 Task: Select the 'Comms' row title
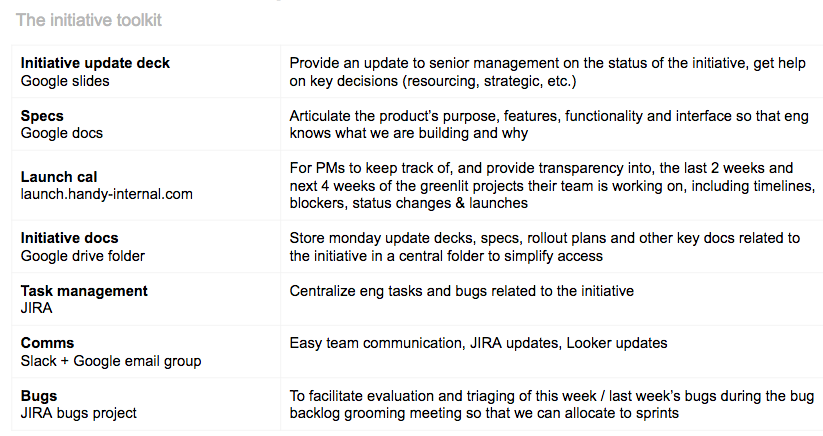click(x=47, y=343)
